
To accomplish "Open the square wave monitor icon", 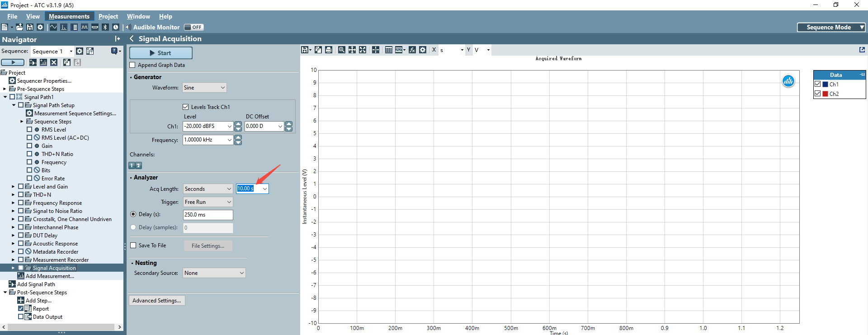I will point(85,27).
